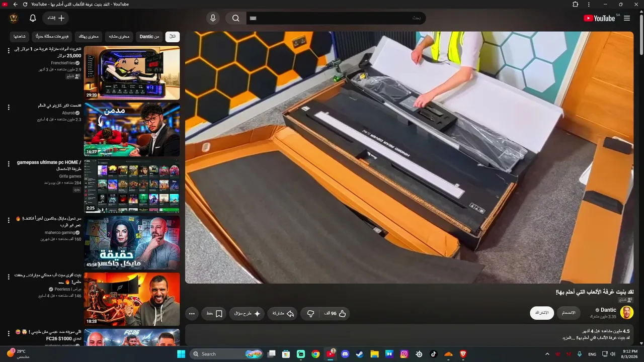644x362 pixels.
Task: Open Discord from the taskbar
Action: click(x=345, y=354)
